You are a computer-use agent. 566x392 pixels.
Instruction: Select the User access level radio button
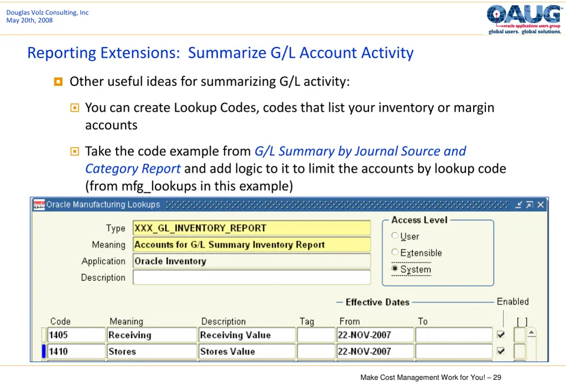(x=395, y=236)
